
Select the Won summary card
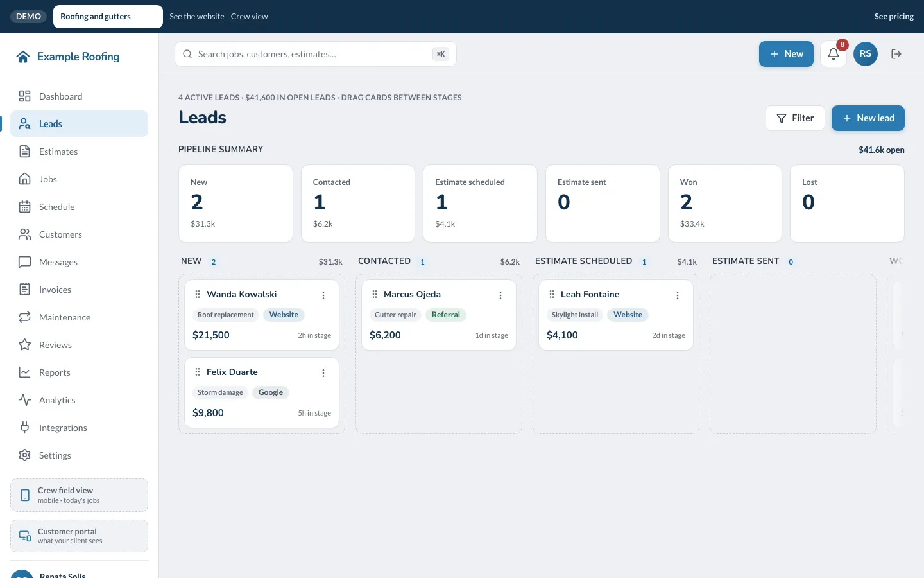click(x=725, y=204)
